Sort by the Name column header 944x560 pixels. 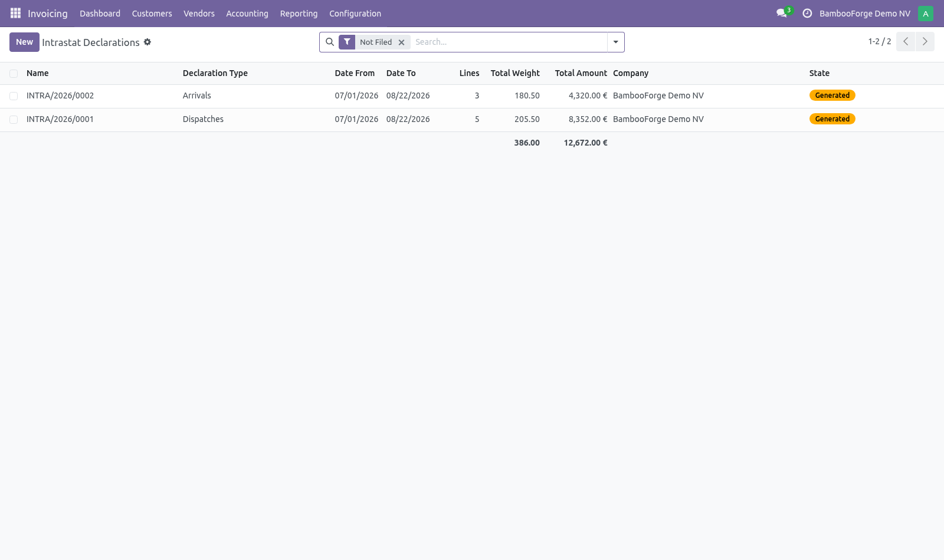point(38,73)
